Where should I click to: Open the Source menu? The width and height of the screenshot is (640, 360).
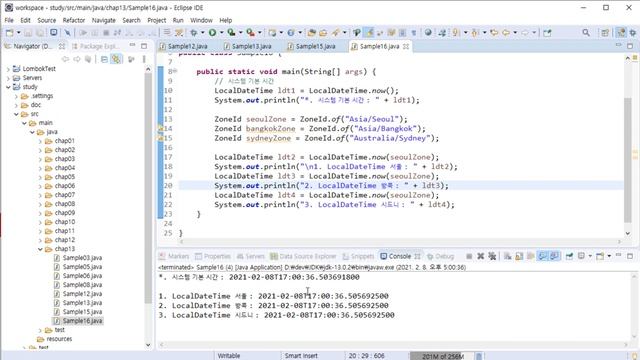tap(47, 20)
